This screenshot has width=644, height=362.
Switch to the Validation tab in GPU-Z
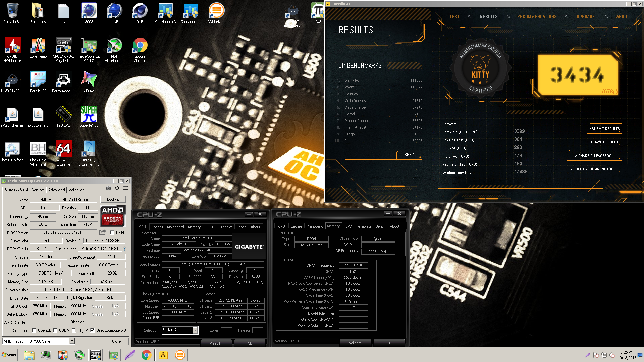pos(76,190)
